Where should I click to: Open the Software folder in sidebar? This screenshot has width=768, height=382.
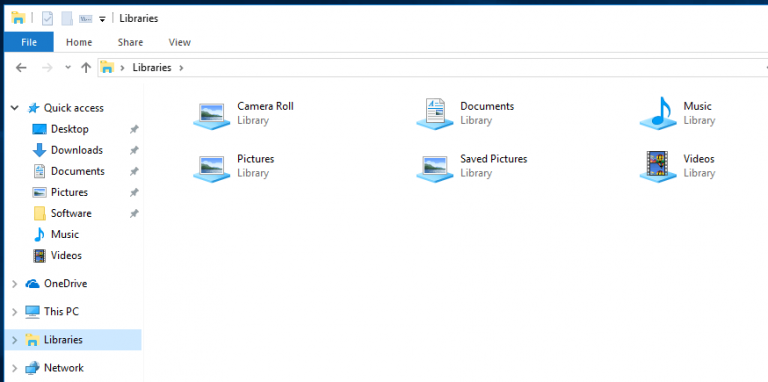pos(71,213)
